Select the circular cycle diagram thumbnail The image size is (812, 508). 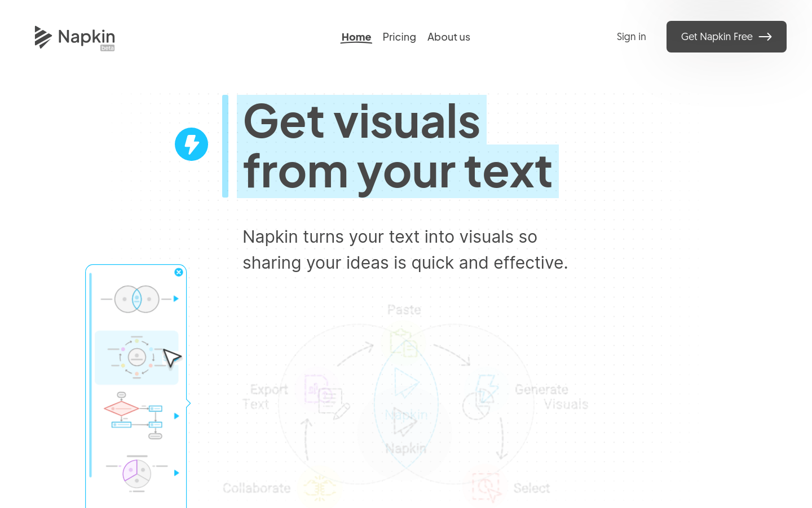(x=136, y=358)
